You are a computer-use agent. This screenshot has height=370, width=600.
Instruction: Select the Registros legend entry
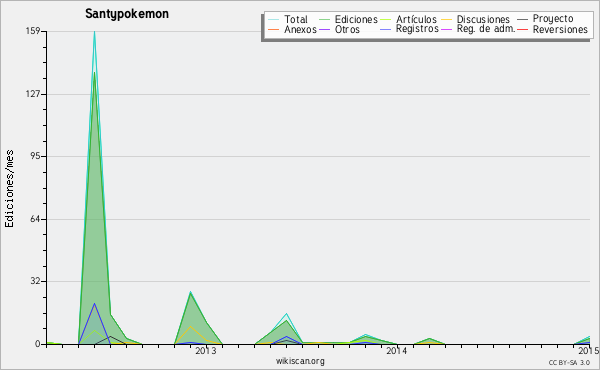point(417,29)
